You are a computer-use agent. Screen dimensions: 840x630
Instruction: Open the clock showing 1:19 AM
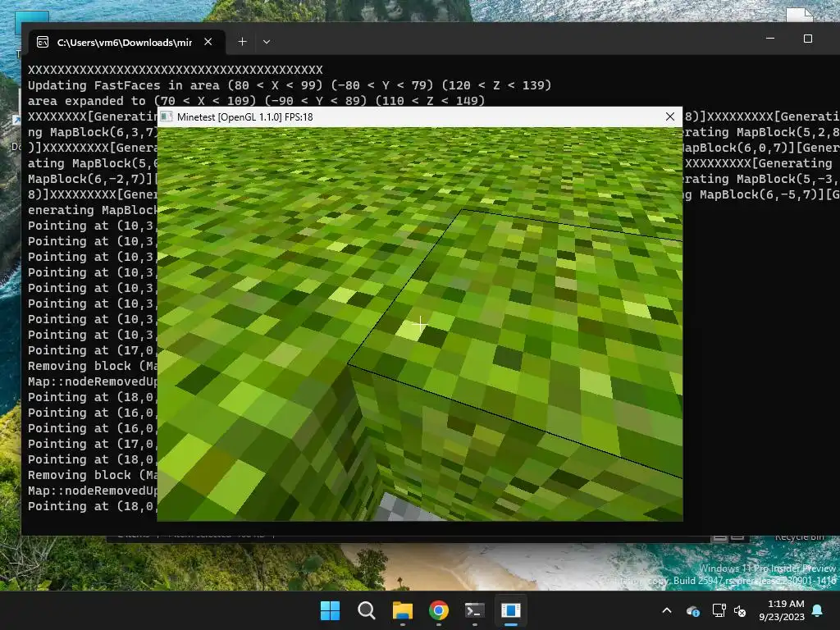[x=782, y=610]
